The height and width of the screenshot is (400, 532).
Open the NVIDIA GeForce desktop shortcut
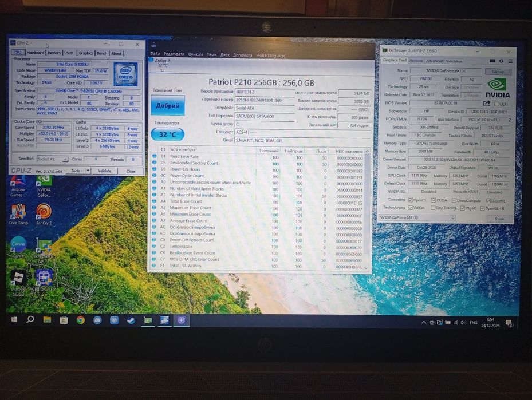click(44, 186)
